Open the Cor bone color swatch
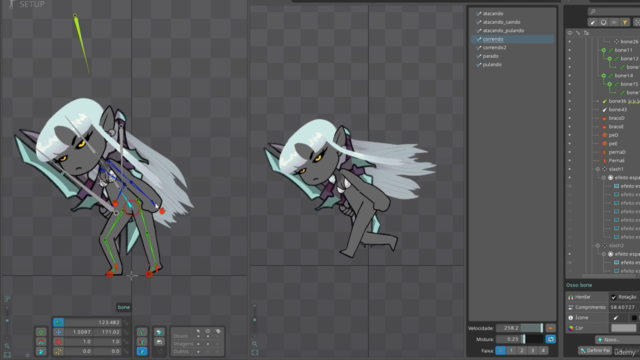This screenshot has height=360, width=640. coord(624,328)
